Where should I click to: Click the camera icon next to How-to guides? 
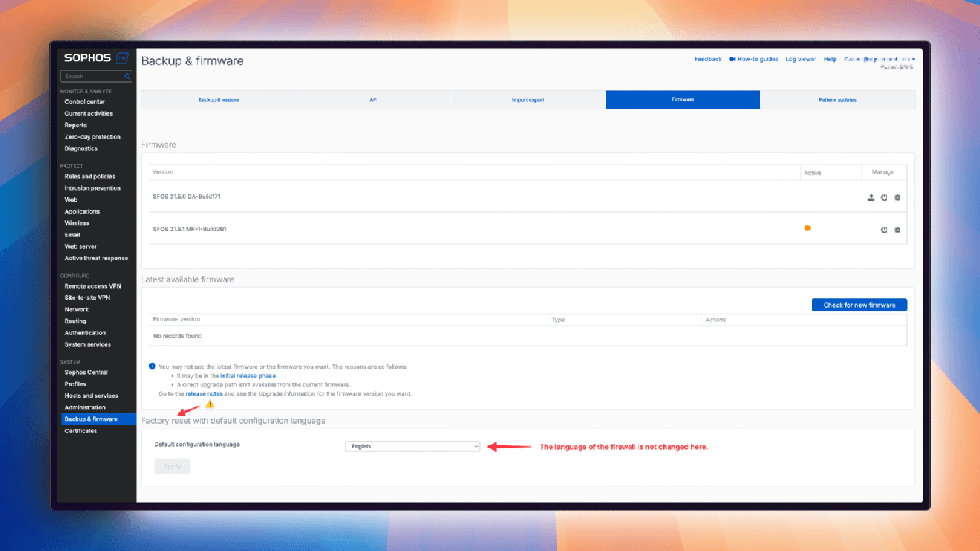click(x=732, y=59)
